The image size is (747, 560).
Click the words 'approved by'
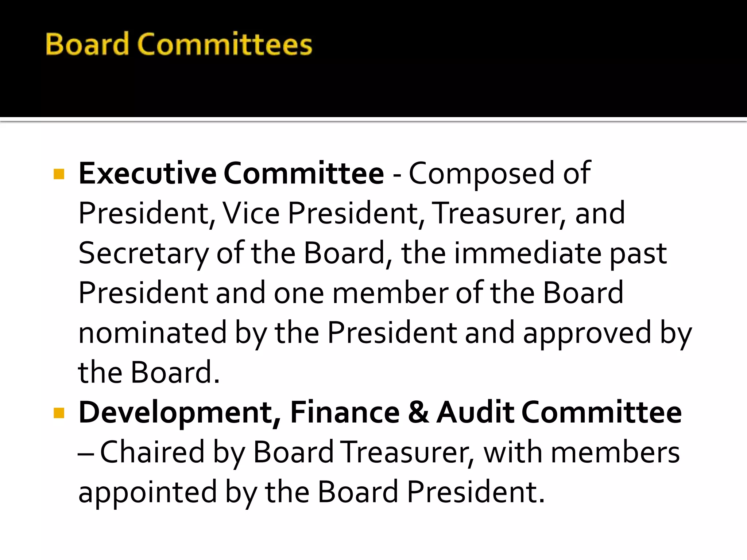click(x=607, y=334)
